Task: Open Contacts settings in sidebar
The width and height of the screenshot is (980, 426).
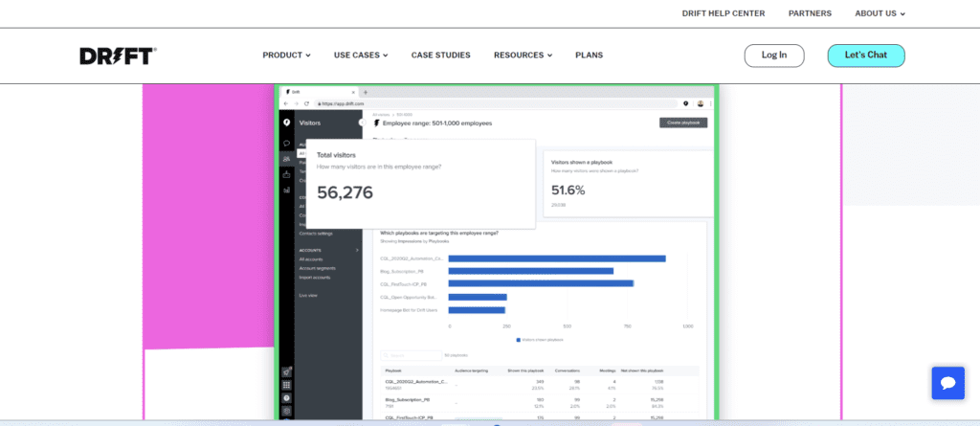Action: 316,234
